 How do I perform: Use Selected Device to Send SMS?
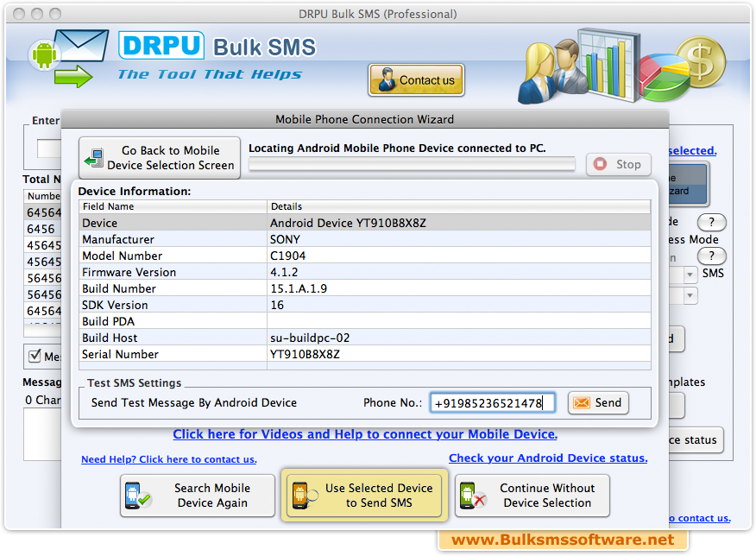pyautogui.click(x=364, y=496)
